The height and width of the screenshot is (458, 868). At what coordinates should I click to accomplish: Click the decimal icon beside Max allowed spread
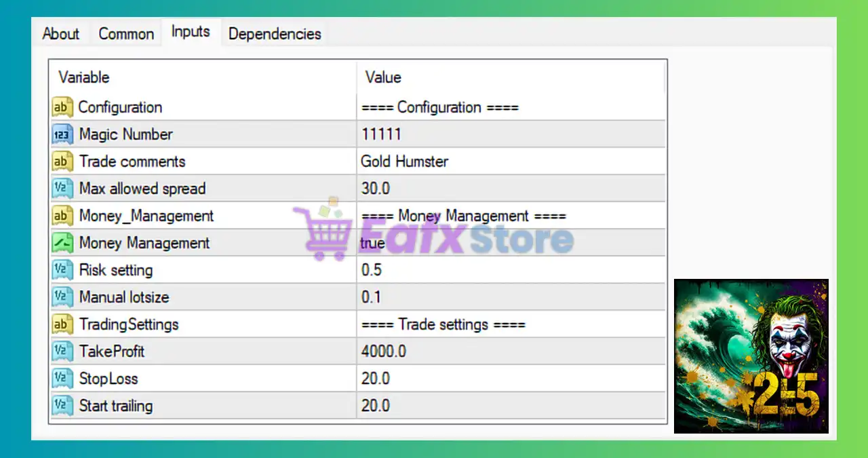[62, 189]
